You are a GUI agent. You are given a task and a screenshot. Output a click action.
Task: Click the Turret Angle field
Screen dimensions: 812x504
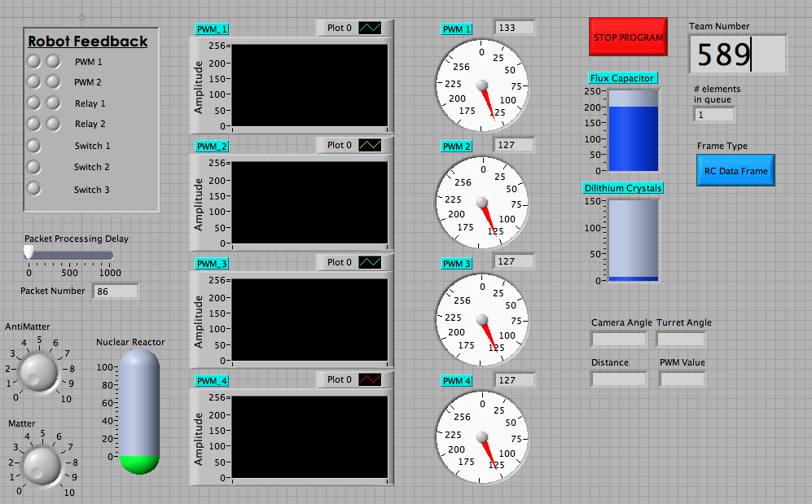point(680,340)
